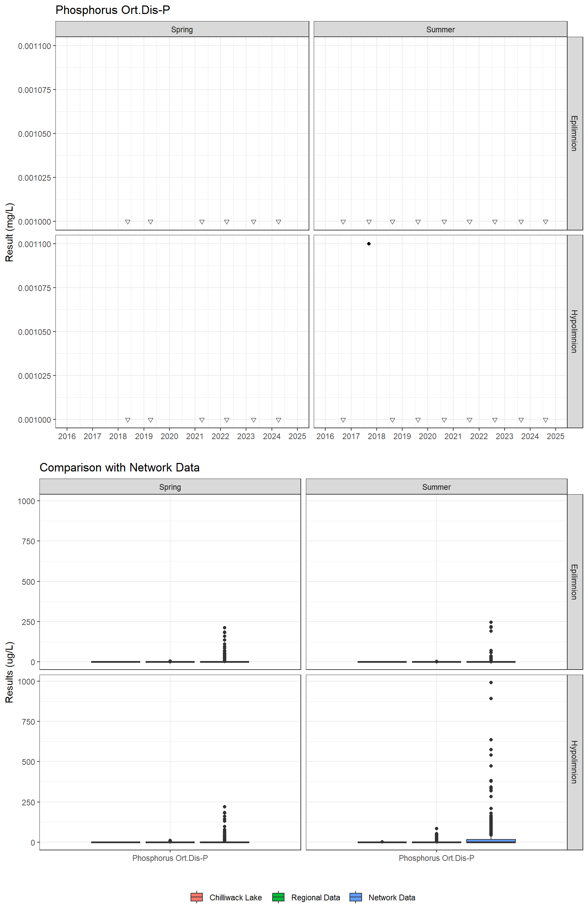Select the blue Network Data box in Summer Hypolimnion
This screenshot has height=915, width=588.
491,840
